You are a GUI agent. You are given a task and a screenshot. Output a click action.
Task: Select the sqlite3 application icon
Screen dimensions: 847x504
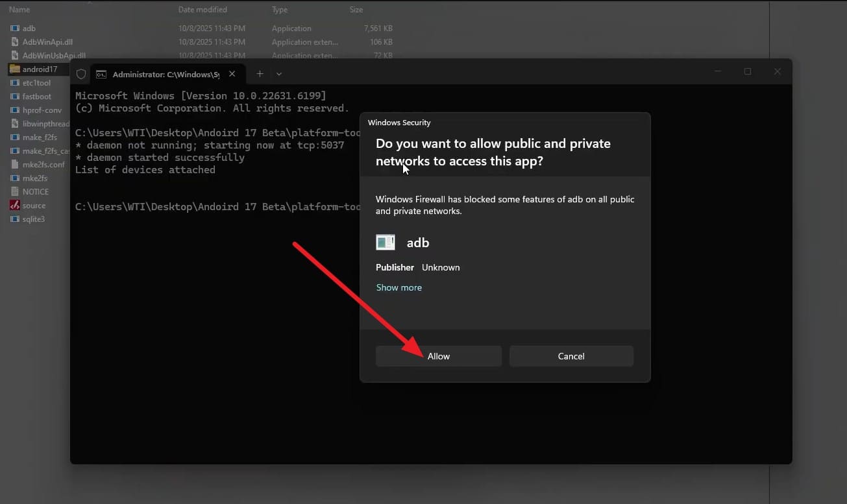14,219
